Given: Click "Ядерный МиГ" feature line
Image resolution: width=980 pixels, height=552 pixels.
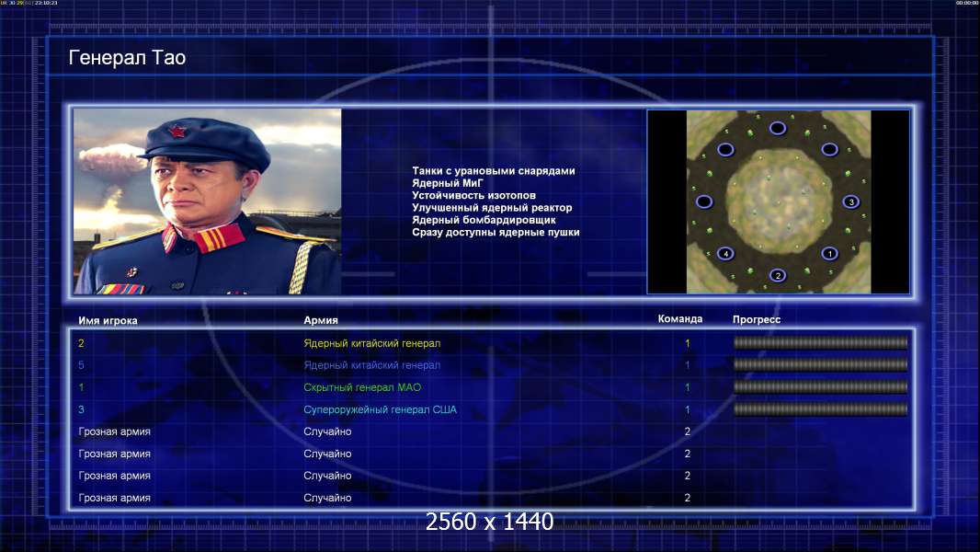Looking at the screenshot, I should (x=448, y=183).
